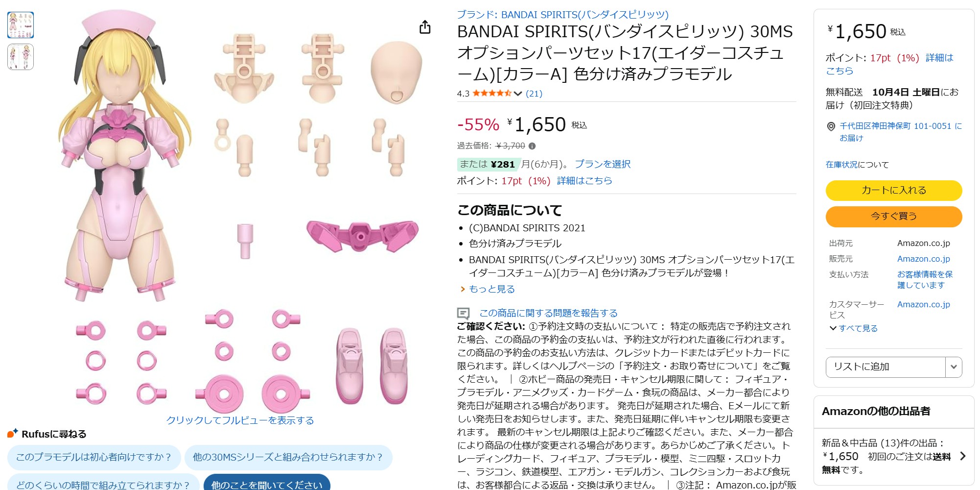Click プランを選択 installment plan link
Viewport: 980px width, 490px height.
pyautogui.click(x=602, y=164)
